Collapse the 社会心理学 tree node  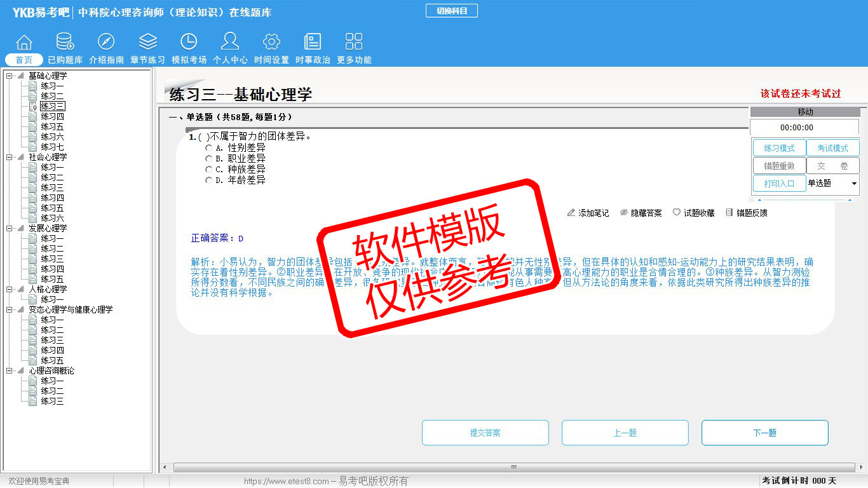point(10,158)
